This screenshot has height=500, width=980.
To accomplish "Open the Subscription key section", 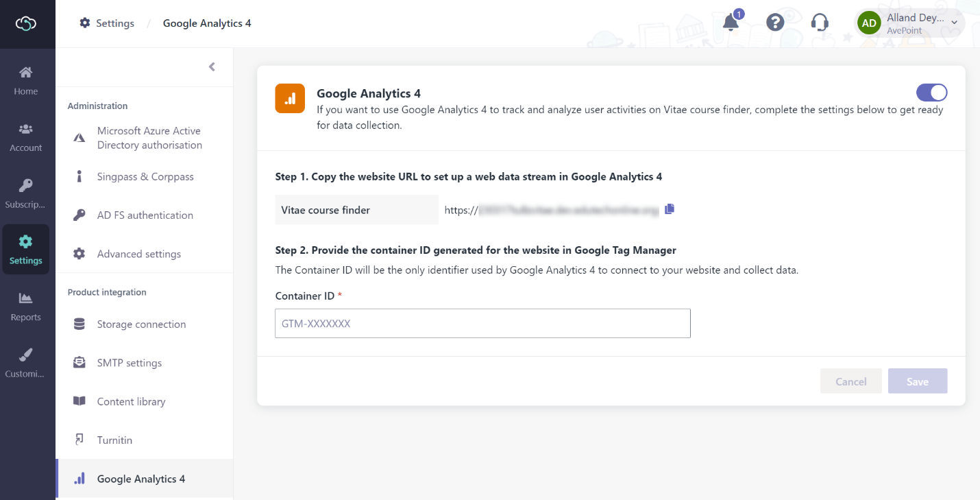I will pyautogui.click(x=26, y=193).
